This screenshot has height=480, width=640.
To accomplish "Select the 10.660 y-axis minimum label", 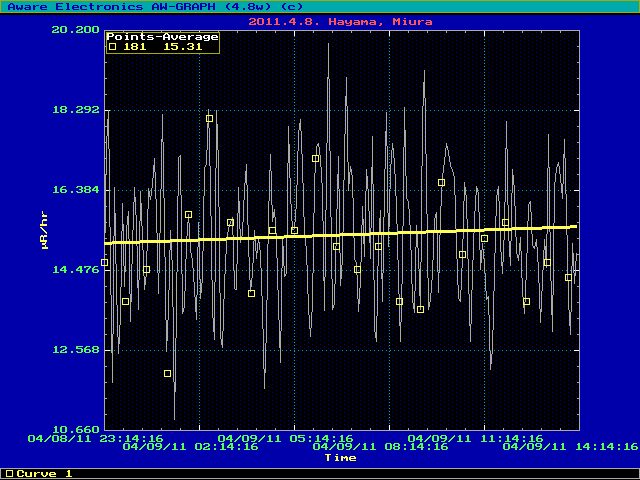I will tap(74, 429).
